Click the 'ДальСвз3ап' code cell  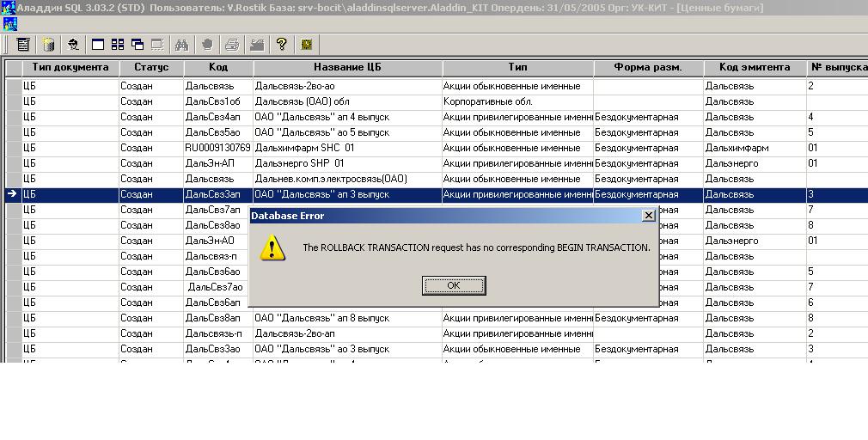[218, 195]
